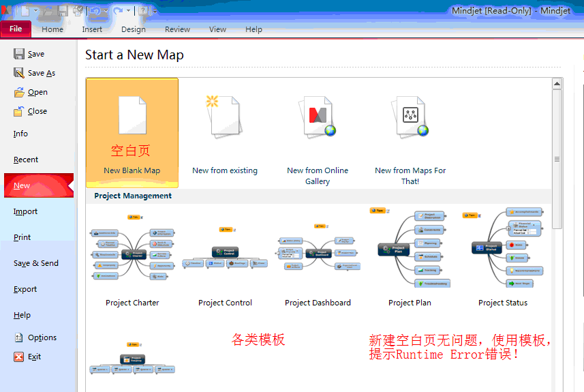Click the New document quick access icon
This screenshot has height=392, width=584.
25,11
